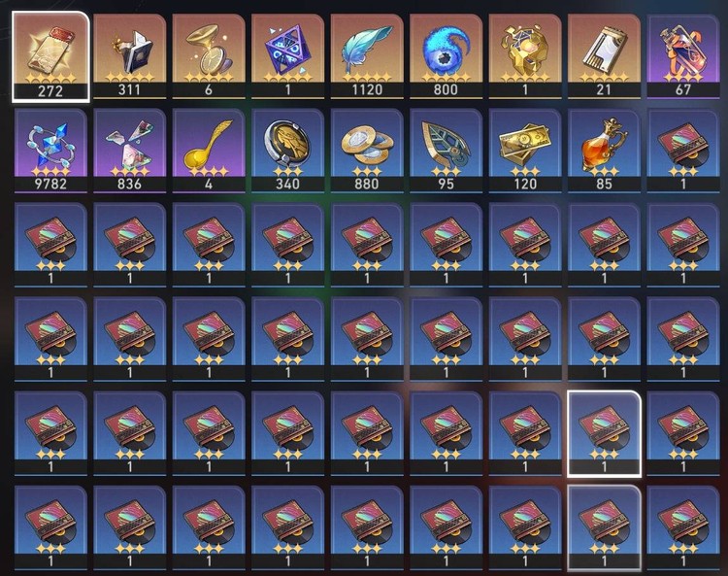The height and width of the screenshot is (576, 728).
Task: Choose the purple cube item with count 1
Action: click(287, 56)
